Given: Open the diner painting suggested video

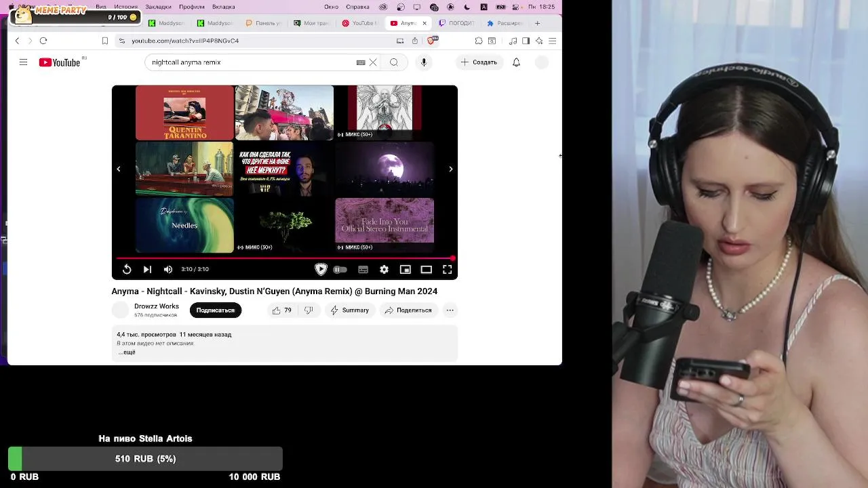Looking at the screenshot, I should [x=184, y=169].
